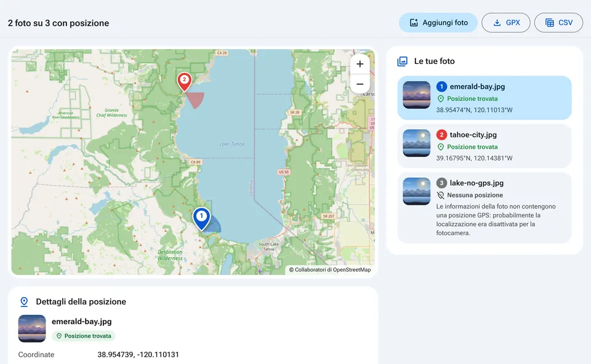Image resolution: width=591 pixels, height=364 pixels.
Task: Click the green location pin under tahoe-city.jpg
Action: click(x=441, y=147)
